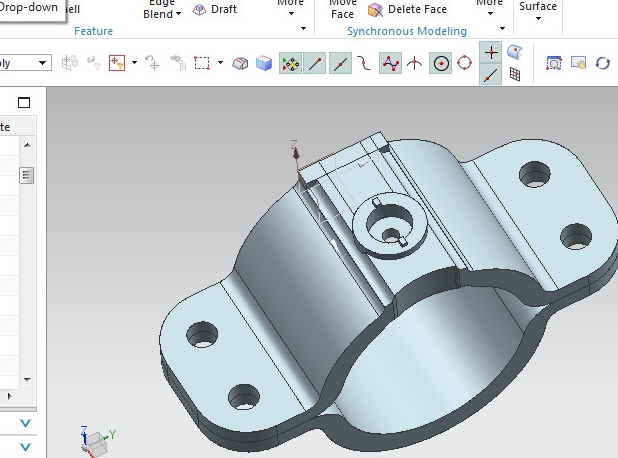
Task: Click the blue solid body icon
Action: point(264,63)
